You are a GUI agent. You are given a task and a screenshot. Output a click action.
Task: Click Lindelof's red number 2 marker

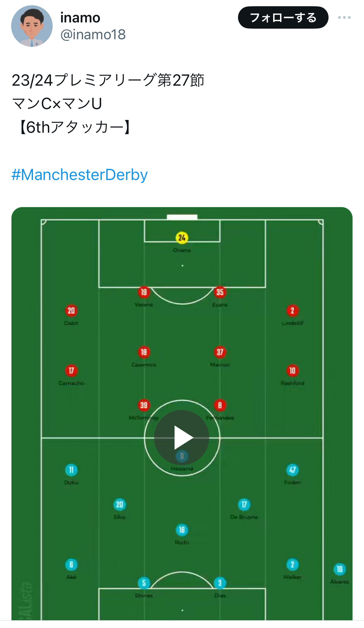click(292, 311)
